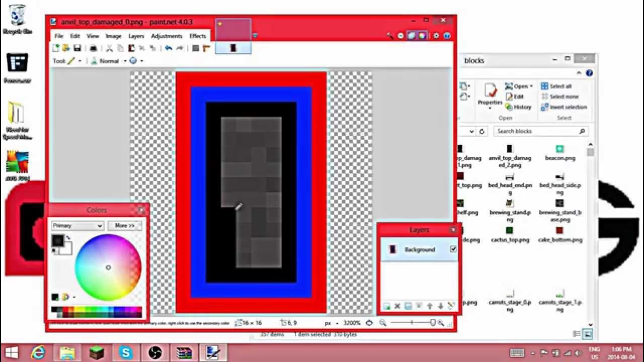This screenshot has width=644, height=362.
Task: Click the zoom in magnifier
Action: (441, 323)
